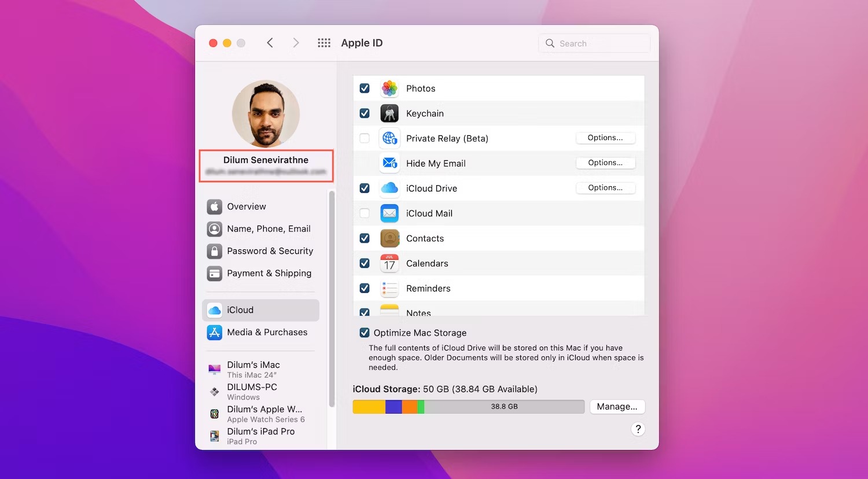Viewport: 868px width, 479px height.
Task: Open Options for Hide My Email
Action: pos(605,163)
